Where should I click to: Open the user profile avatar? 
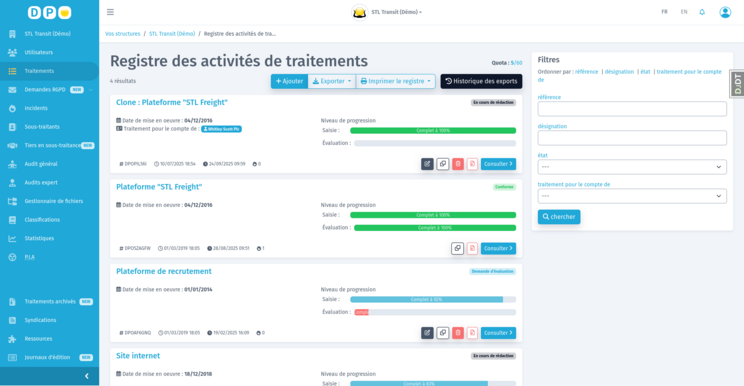click(725, 12)
